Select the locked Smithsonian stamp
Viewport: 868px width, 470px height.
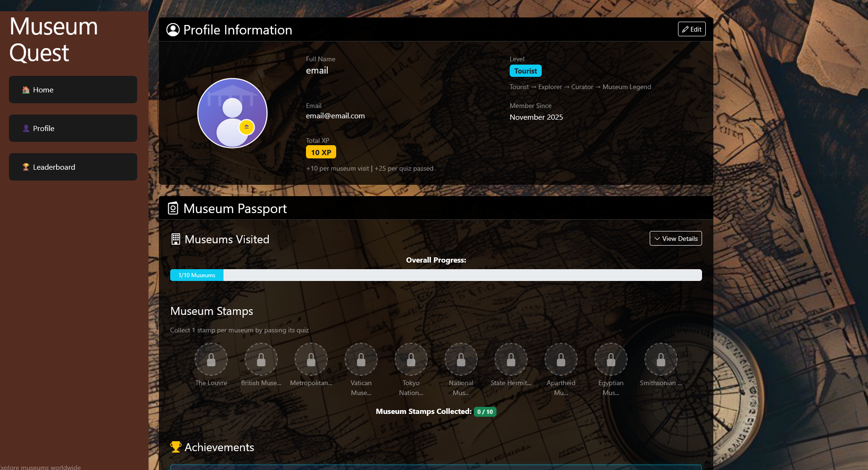(661, 359)
